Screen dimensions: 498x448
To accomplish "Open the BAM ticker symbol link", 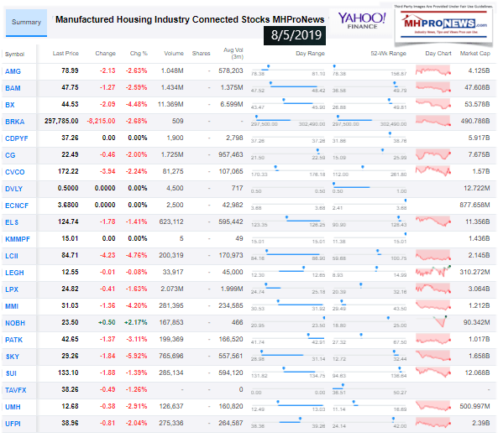I will pyautogui.click(x=13, y=88).
